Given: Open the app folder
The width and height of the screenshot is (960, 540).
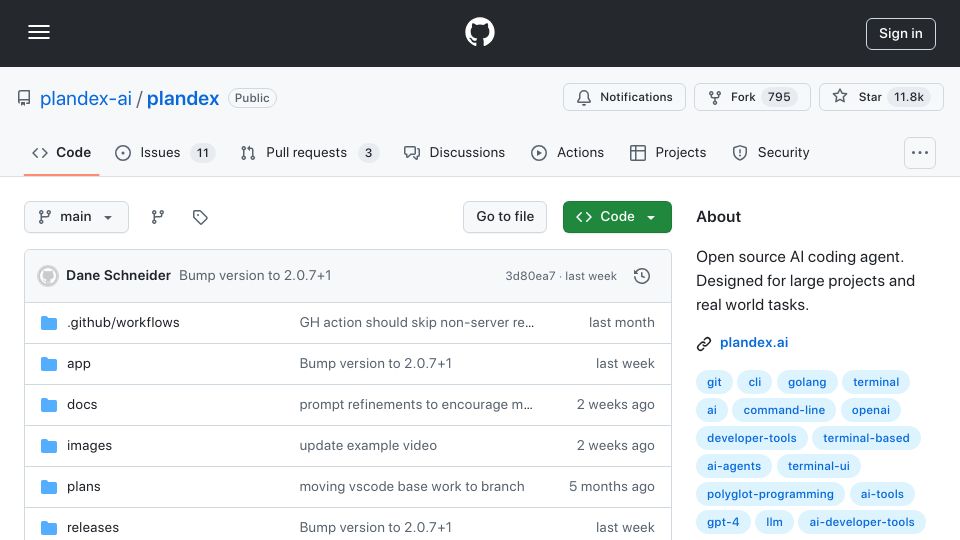Looking at the screenshot, I should click(x=79, y=364).
